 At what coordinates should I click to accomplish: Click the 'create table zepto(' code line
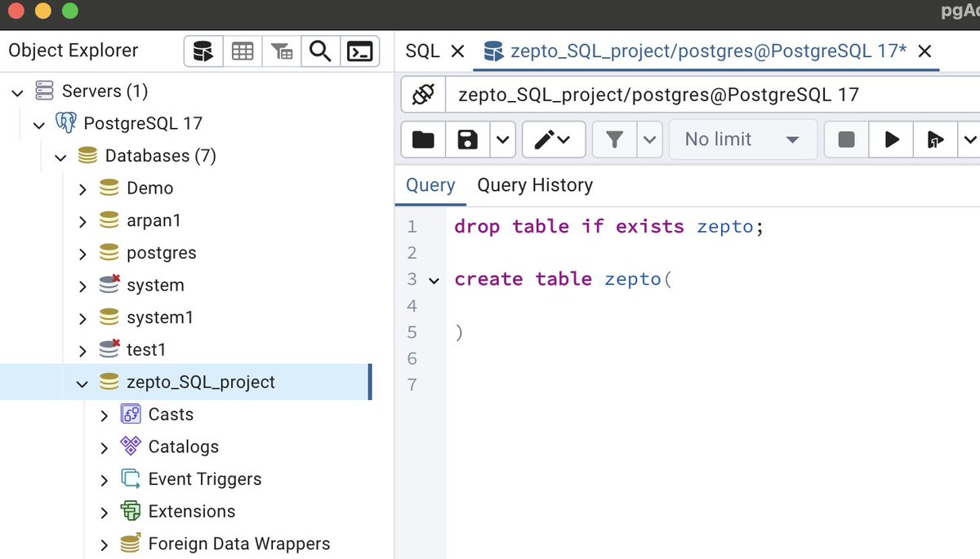563,279
